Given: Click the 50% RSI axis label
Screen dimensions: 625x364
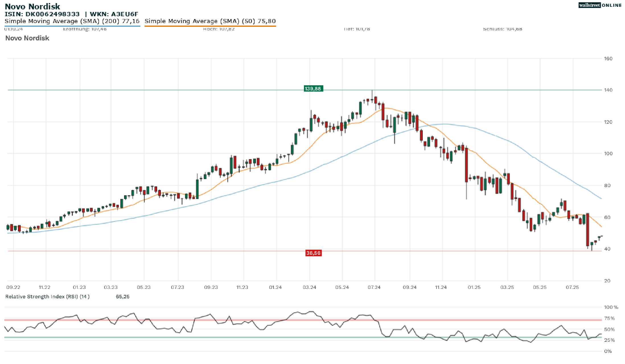Looking at the screenshot, I should click(x=609, y=329).
